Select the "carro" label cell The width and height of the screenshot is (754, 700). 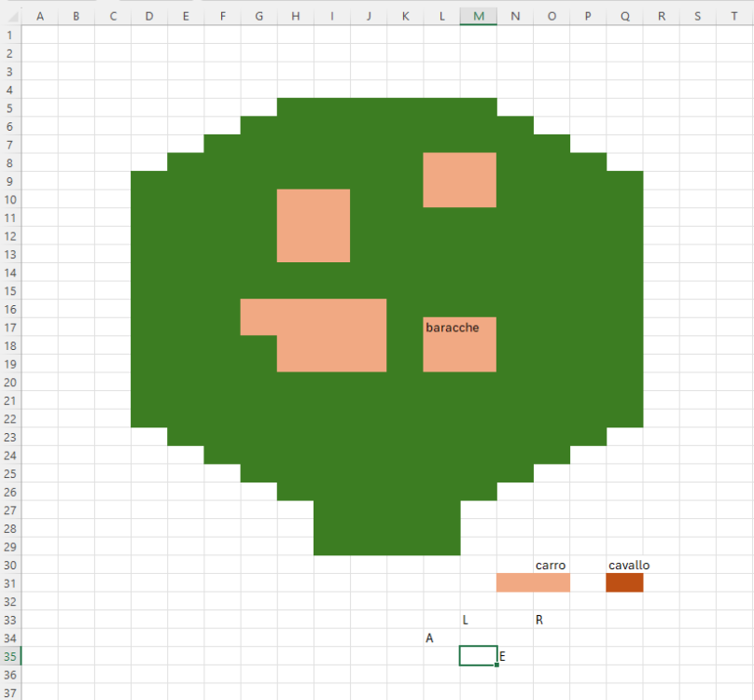tap(551, 566)
